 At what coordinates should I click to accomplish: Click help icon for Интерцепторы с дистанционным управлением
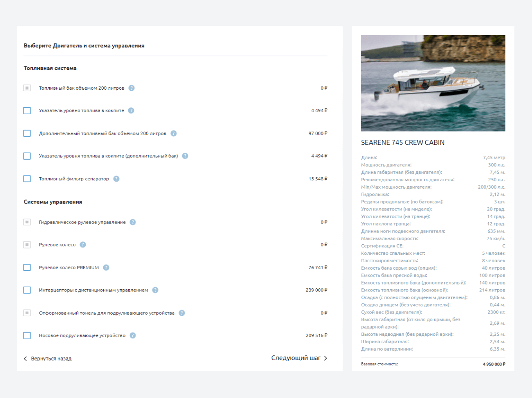pyautogui.click(x=155, y=290)
